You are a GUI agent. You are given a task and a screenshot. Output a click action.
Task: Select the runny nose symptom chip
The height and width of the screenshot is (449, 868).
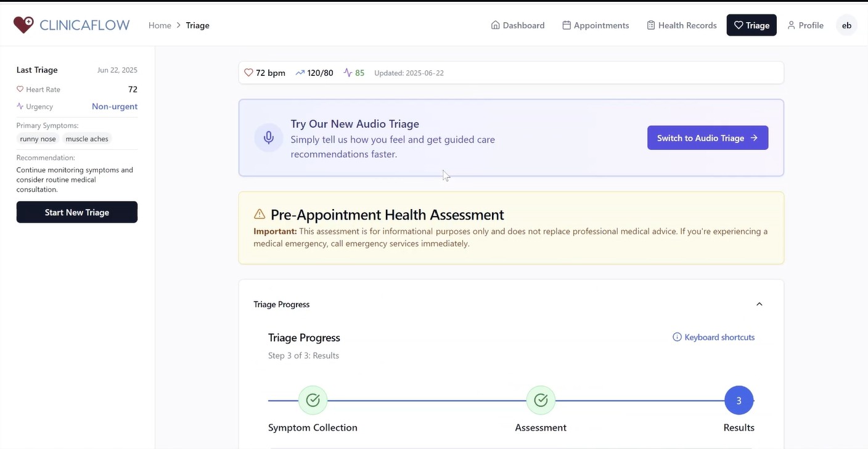tap(37, 139)
